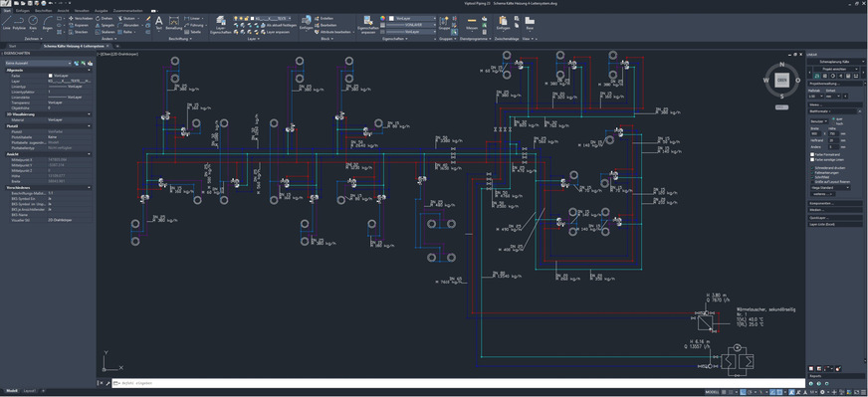Click the Skalieren scale tool
The height and width of the screenshot is (397, 868).
(106, 32)
